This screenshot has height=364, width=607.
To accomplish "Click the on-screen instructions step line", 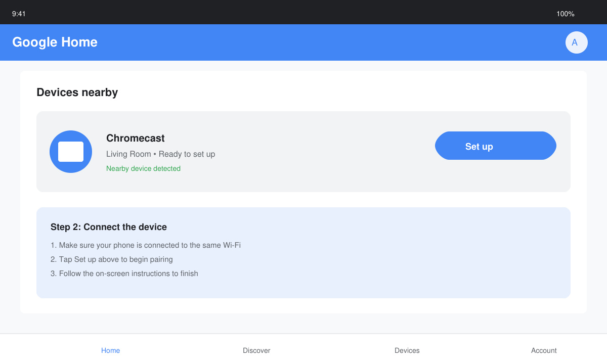I will (124, 274).
